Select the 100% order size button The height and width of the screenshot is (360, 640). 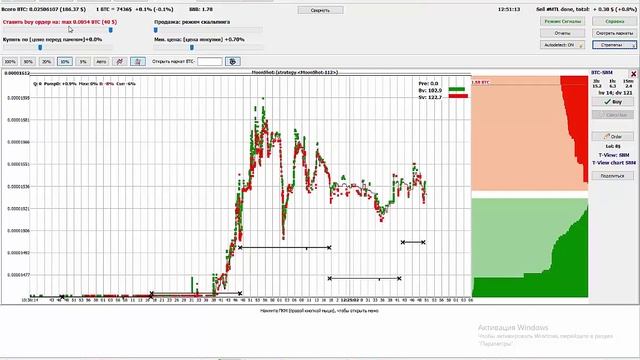point(10,62)
